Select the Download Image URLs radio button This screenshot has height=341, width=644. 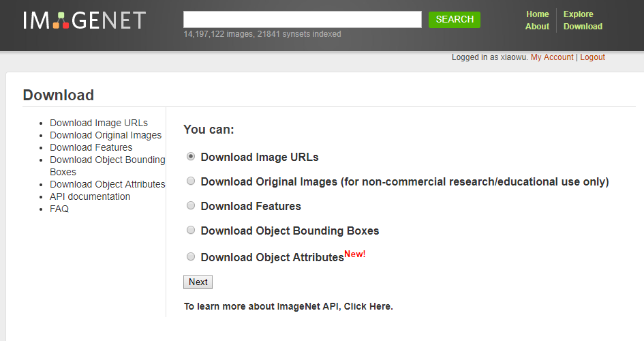click(x=191, y=157)
